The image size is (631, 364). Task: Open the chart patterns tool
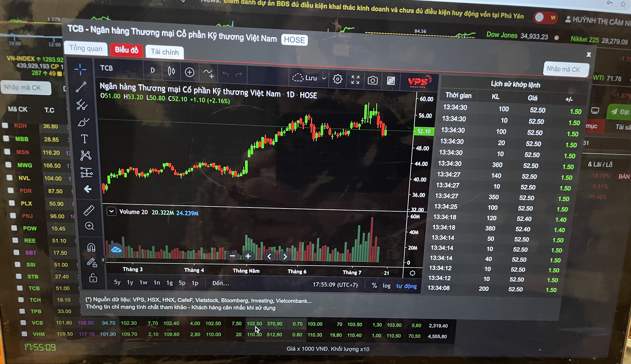[x=86, y=155]
